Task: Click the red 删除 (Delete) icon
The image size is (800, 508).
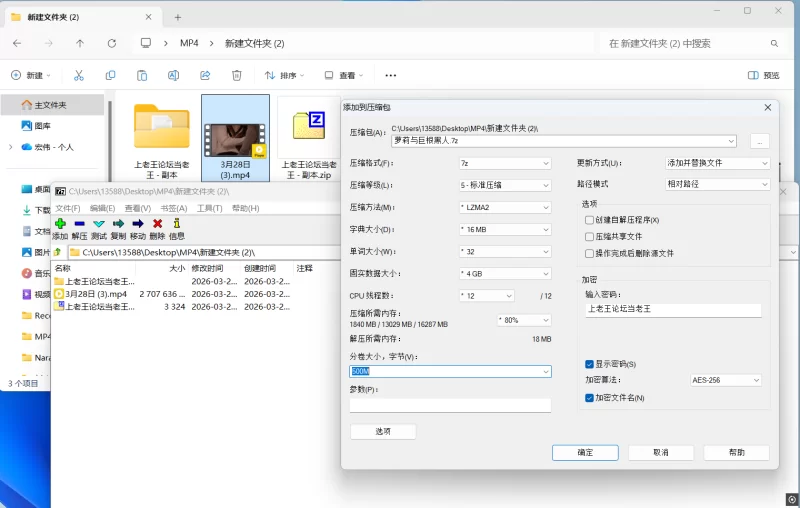Action: [x=157, y=224]
